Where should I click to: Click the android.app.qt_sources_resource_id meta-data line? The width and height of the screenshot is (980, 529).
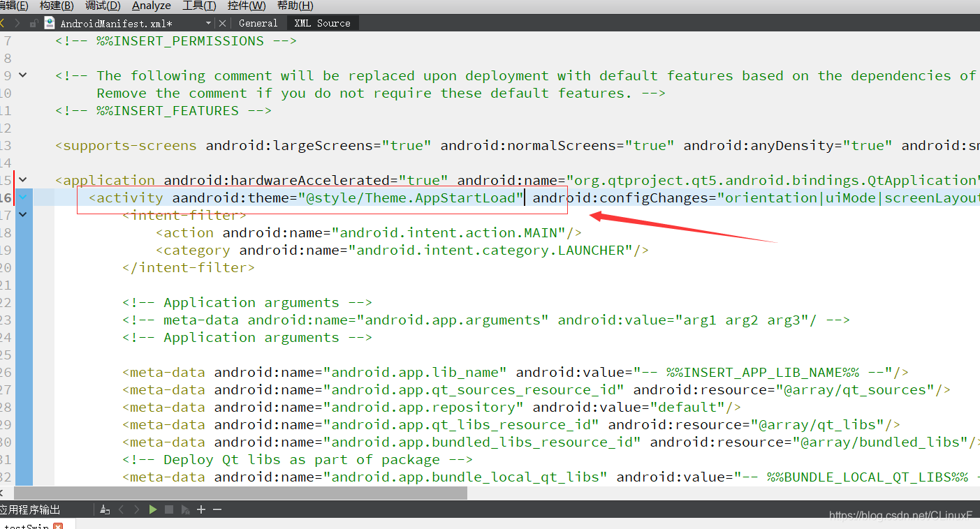(x=536, y=389)
